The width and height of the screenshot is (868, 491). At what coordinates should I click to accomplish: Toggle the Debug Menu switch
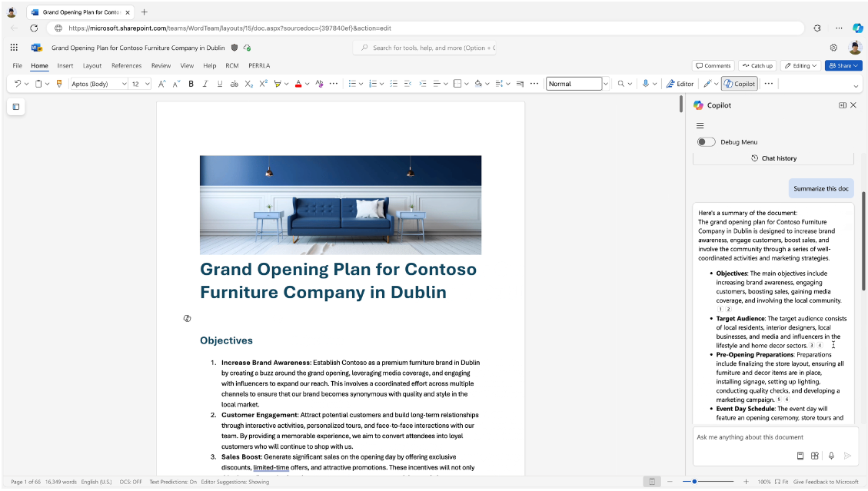706,142
